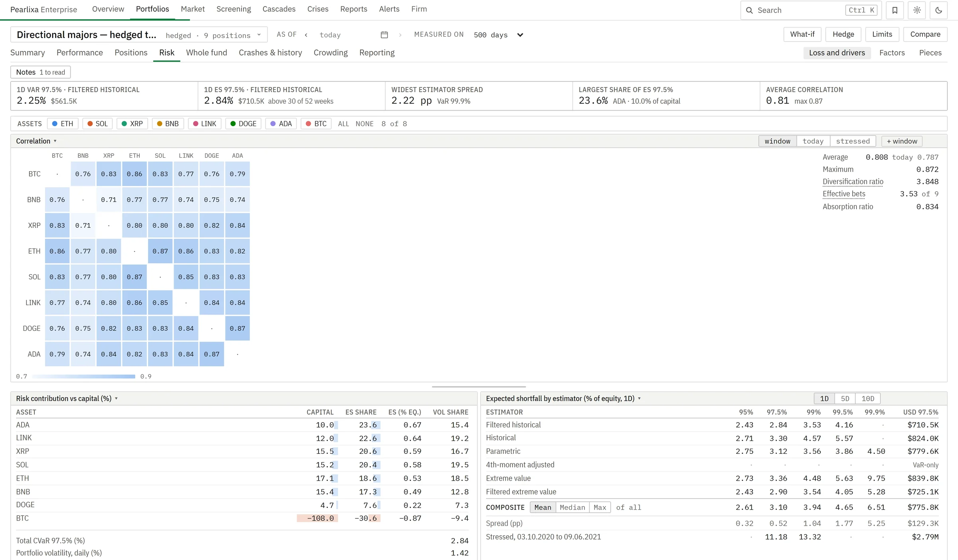Select the Factors risk view
Screen dimensions: 958x560
[x=892, y=53]
